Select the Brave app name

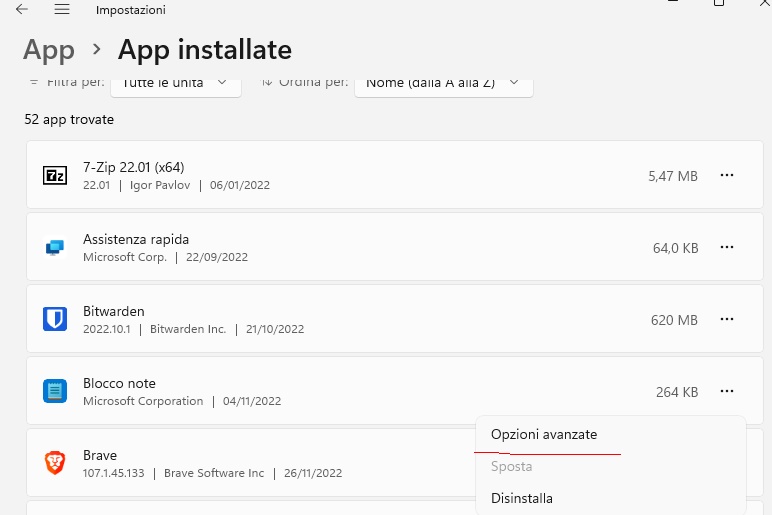[x=100, y=455]
